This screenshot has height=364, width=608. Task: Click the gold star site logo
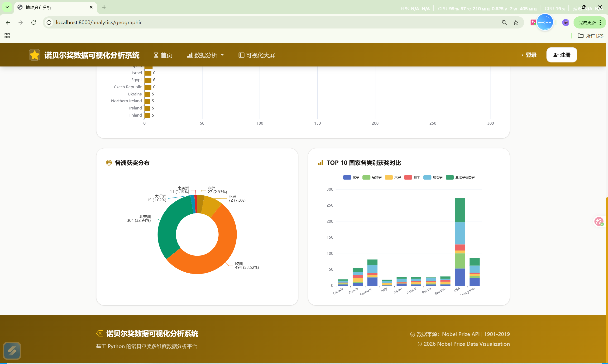[34, 55]
